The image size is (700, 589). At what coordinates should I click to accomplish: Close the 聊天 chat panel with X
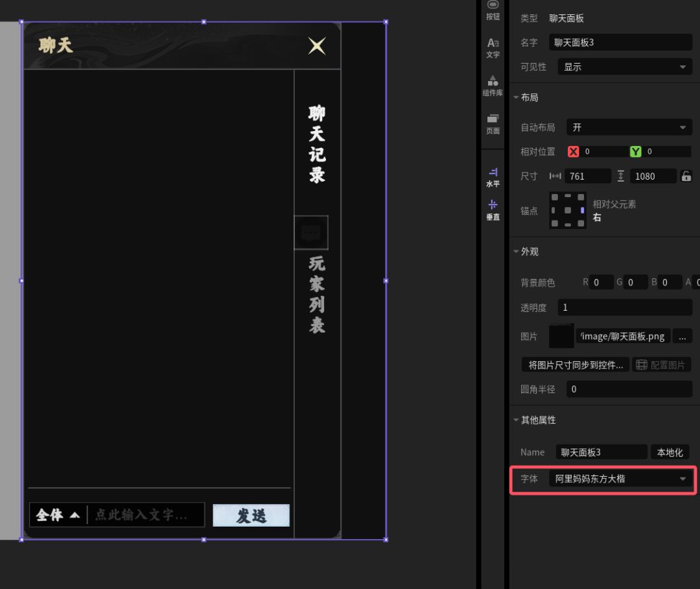coord(317,45)
